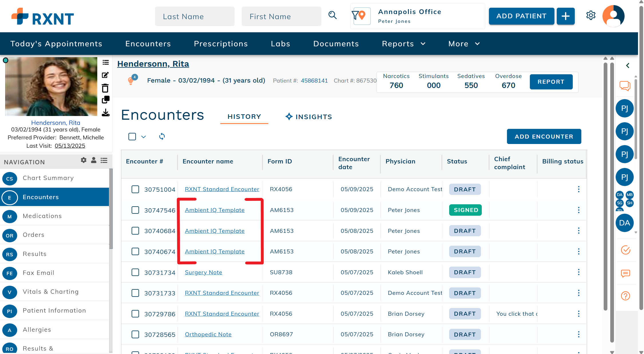
Task: Check the box for encounter 30740674
Action: (x=135, y=251)
